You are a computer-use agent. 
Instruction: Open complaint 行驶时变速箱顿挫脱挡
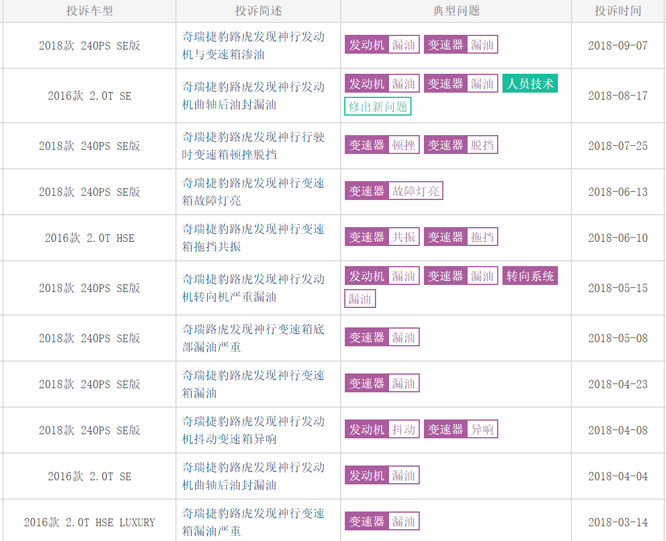click(x=253, y=146)
